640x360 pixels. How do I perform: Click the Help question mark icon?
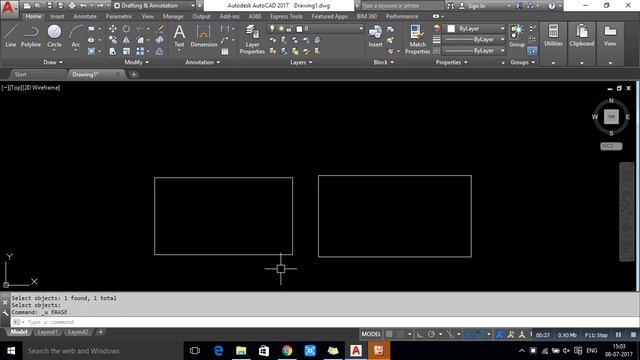pos(552,6)
